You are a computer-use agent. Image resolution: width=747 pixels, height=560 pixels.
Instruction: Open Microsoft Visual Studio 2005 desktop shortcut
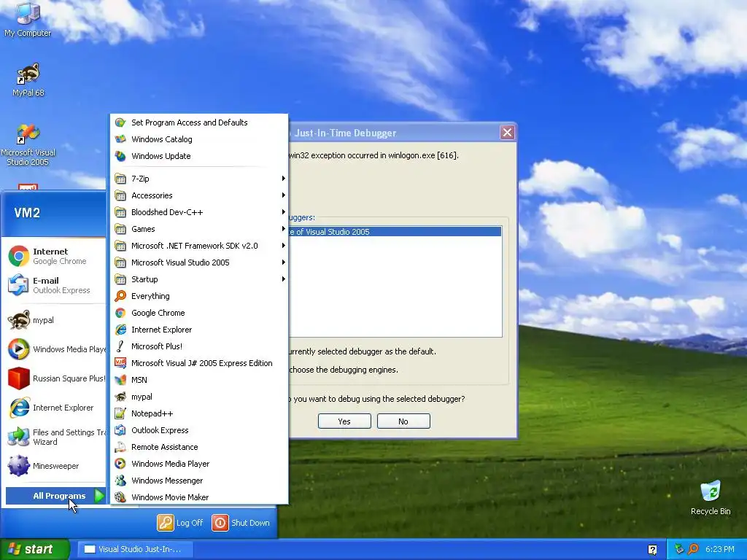tap(28, 145)
